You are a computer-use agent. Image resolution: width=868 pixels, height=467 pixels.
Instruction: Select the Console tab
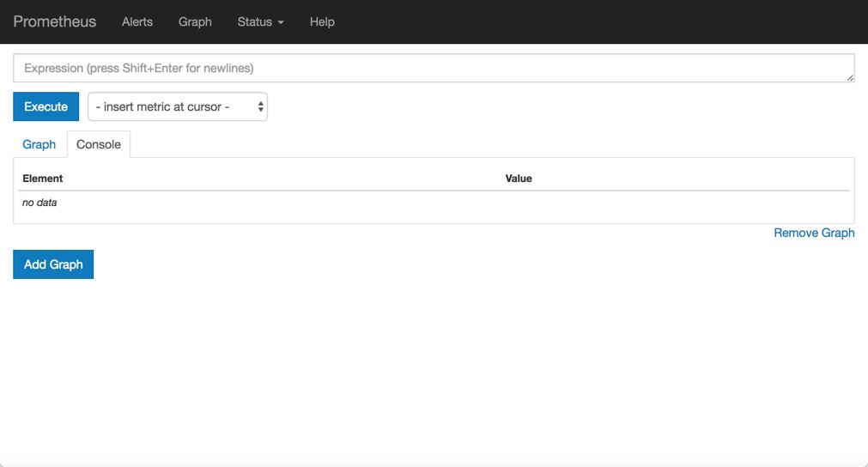pos(99,144)
